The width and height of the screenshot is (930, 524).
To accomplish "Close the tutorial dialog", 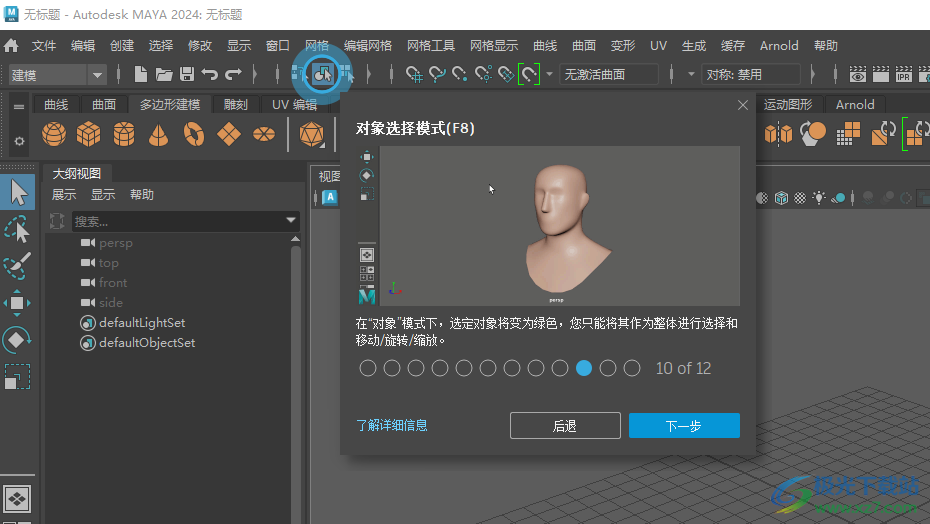I will 743,105.
